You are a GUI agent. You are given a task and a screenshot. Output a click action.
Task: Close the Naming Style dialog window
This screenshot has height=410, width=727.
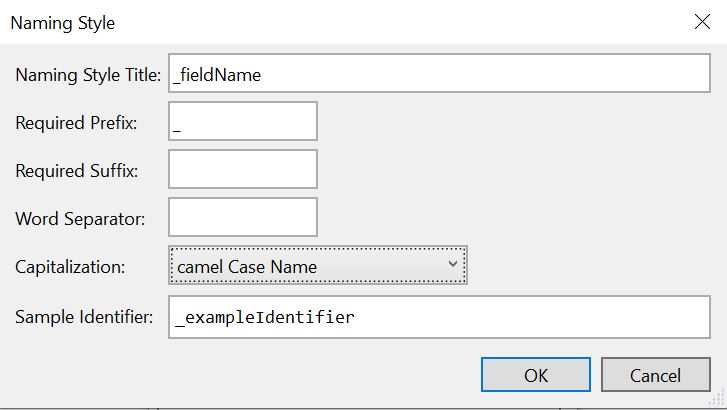click(702, 22)
